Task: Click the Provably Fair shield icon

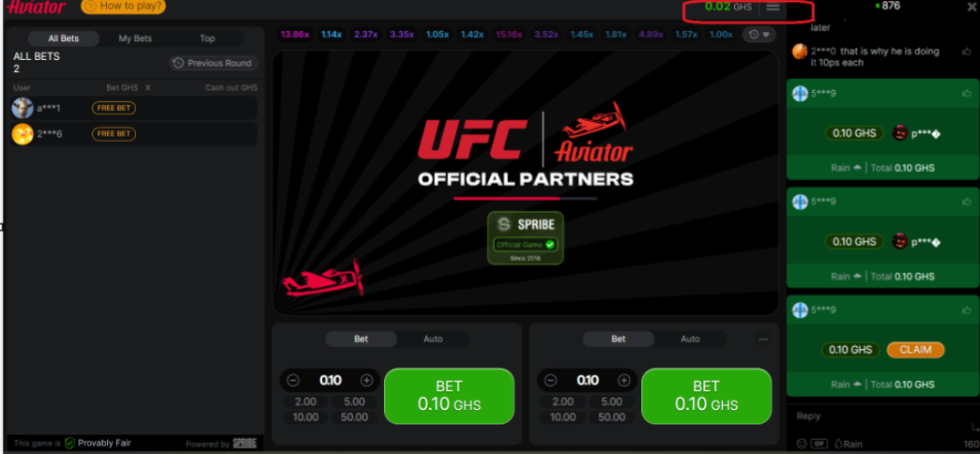Action: click(x=69, y=443)
